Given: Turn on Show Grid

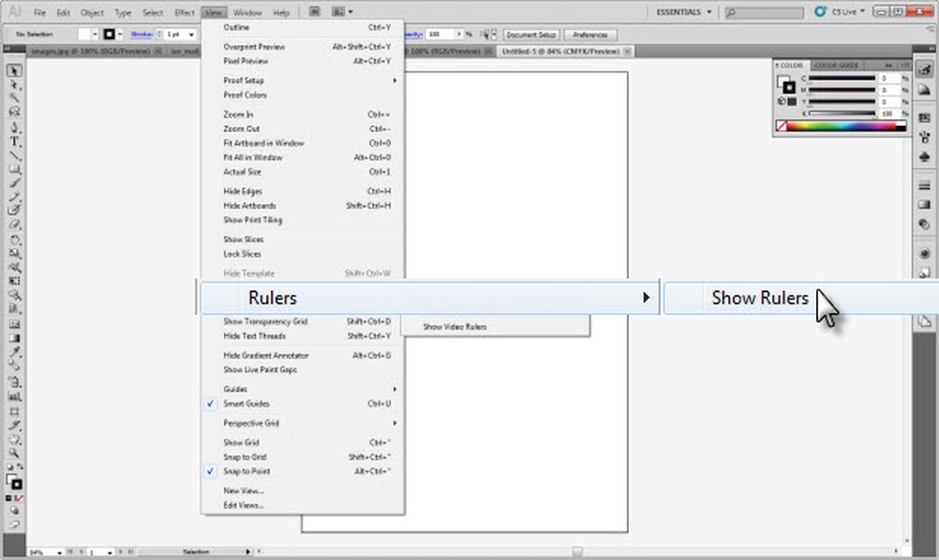Looking at the screenshot, I should point(303,443).
